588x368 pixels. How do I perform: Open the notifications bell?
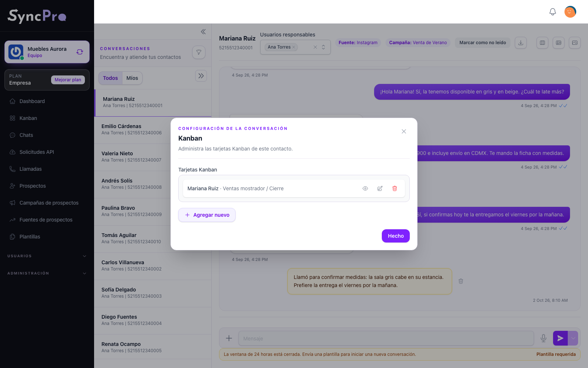point(552,12)
